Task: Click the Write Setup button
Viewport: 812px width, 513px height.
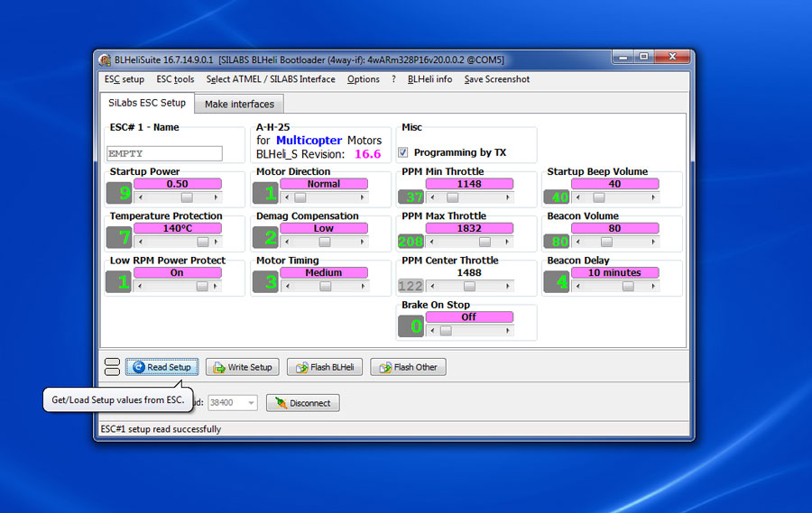Action: (243, 367)
